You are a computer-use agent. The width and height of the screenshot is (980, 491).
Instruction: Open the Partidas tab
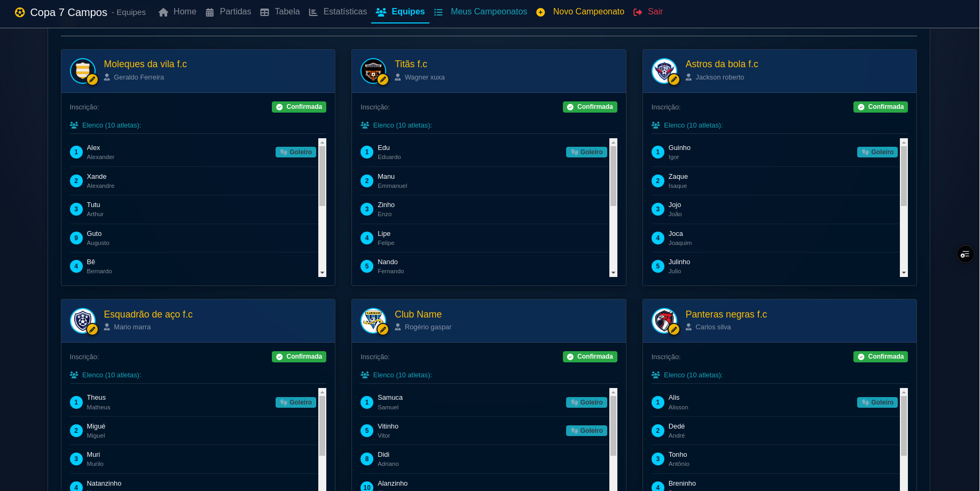pyautogui.click(x=228, y=12)
